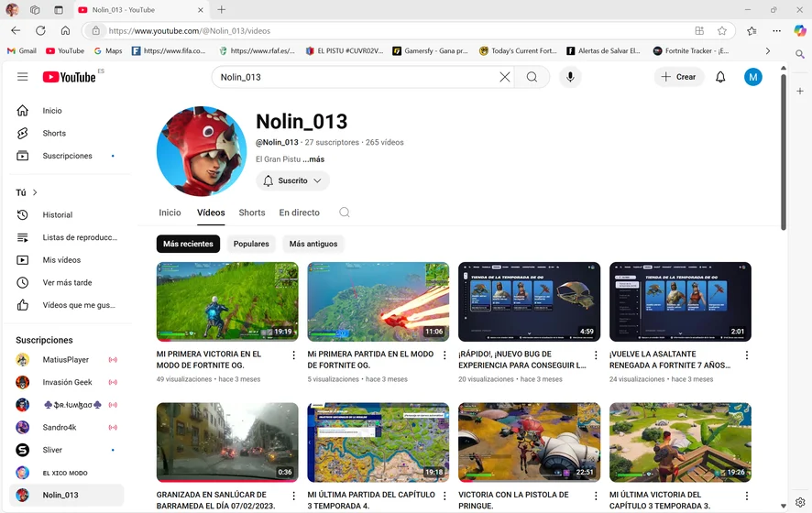This screenshot has width=812, height=513.
Task: Open the MatiusPlayer subscription channel
Action: (x=65, y=360)
